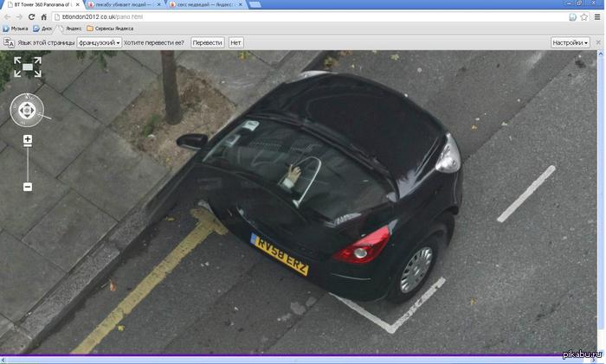Open the browser home page
Viewport: 606px width, 364px height.
tap(44, 16)
